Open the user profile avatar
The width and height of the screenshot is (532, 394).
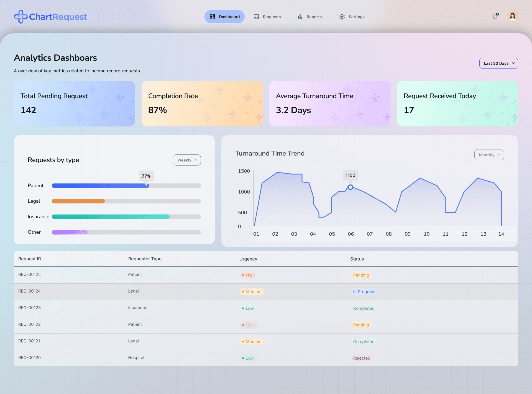pyautogui.click(x=512, y=17)
